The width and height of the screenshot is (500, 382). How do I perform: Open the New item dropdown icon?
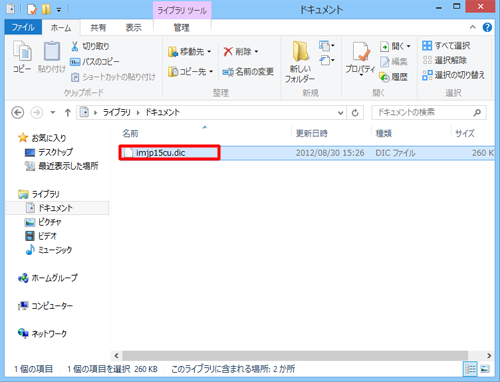(327, 46)
